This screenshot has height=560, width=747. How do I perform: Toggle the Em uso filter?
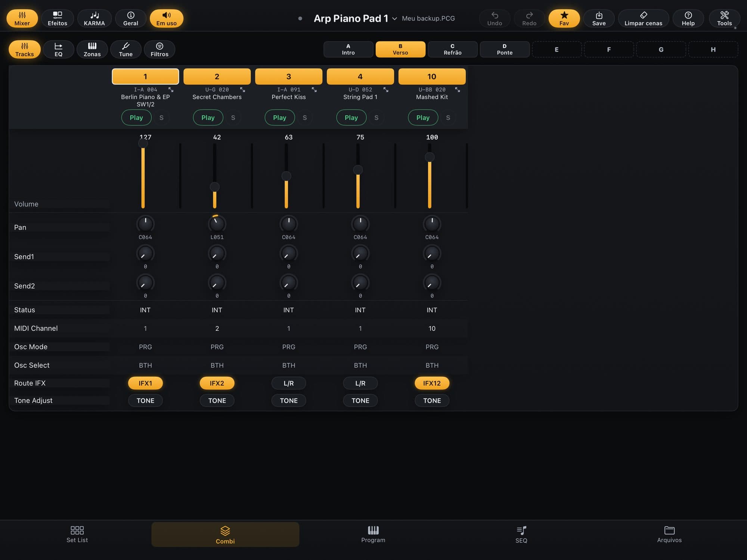point(167,18)
